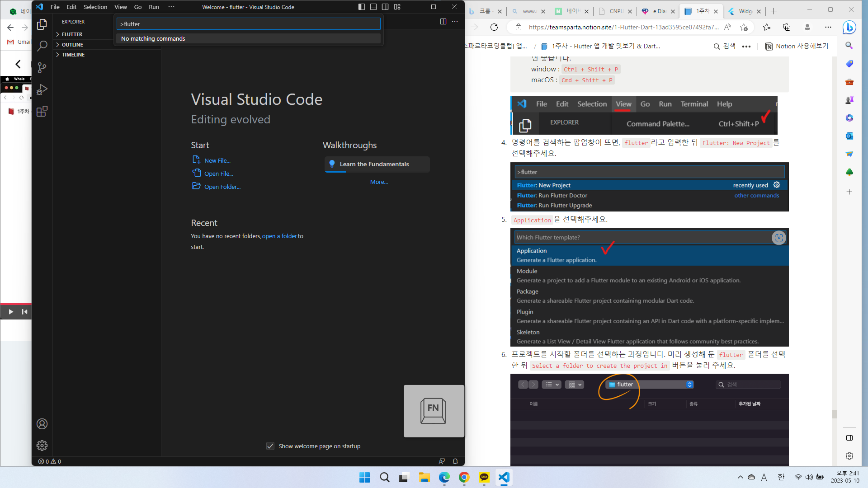Click the 'open a folder' link under Recent
Viewport: 868px width, 488px height.
point(279,236)
